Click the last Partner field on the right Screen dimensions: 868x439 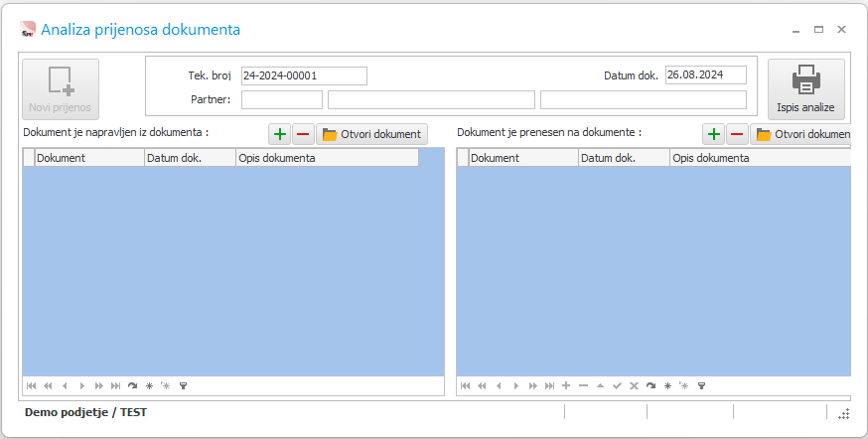click(x=644, y=100)
